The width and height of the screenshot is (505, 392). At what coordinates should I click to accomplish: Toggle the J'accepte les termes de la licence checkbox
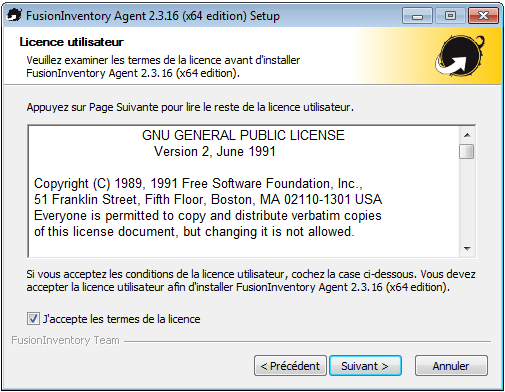tap(33, 319)
